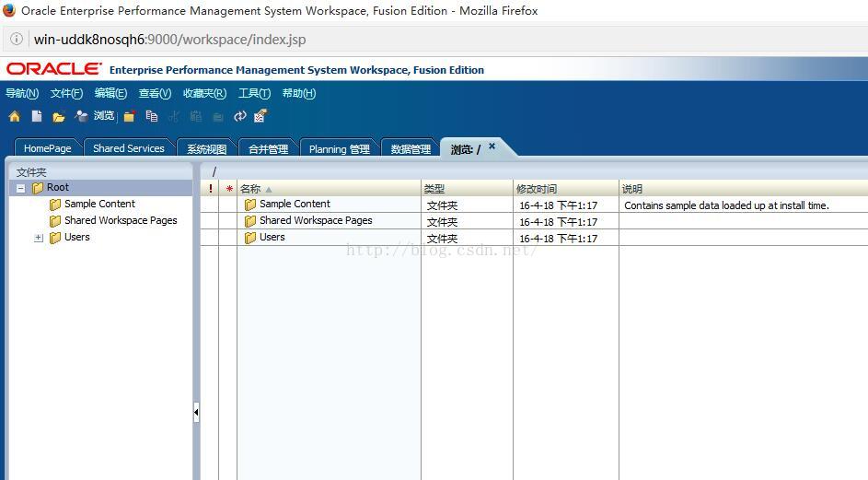868x480 pixels.
Task: Collapse the left folder pane with arrow handle
Action: pos(196,413)
